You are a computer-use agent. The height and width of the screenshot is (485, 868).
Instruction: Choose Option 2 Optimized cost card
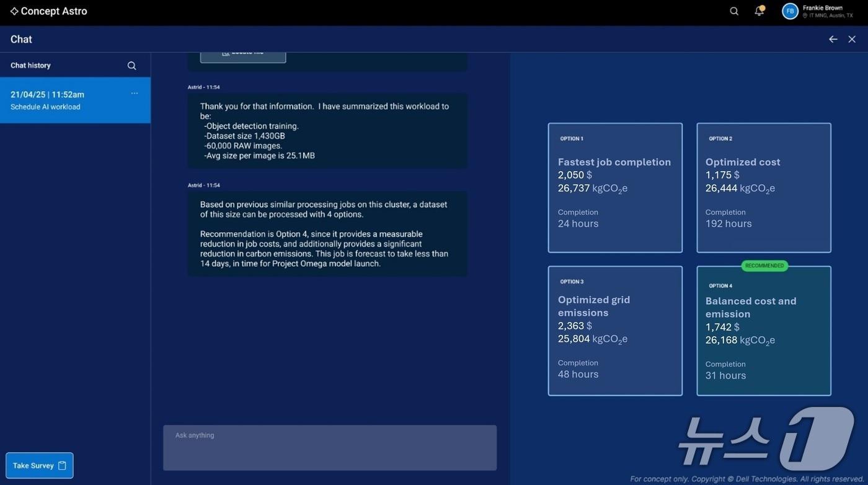pos(763,188)
